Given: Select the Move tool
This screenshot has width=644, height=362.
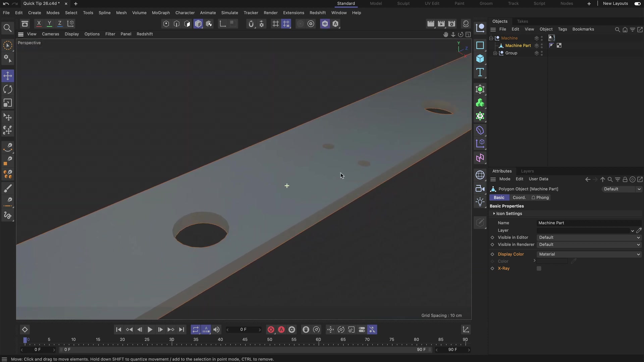Looking at the screenshot, I should coord(7,76).
